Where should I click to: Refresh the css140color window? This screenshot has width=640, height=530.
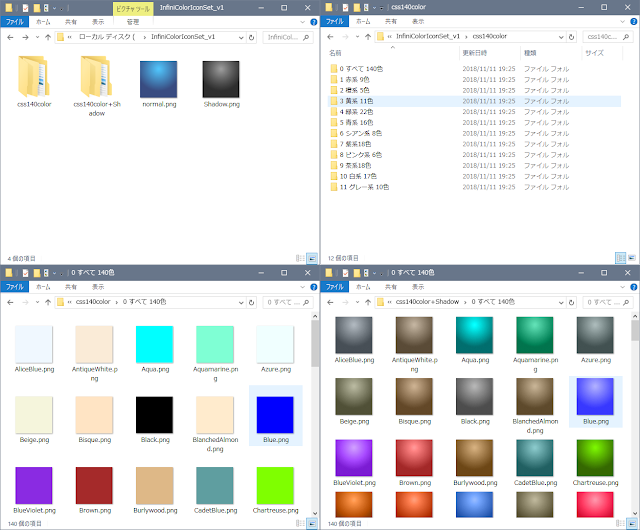pos(571,37)
